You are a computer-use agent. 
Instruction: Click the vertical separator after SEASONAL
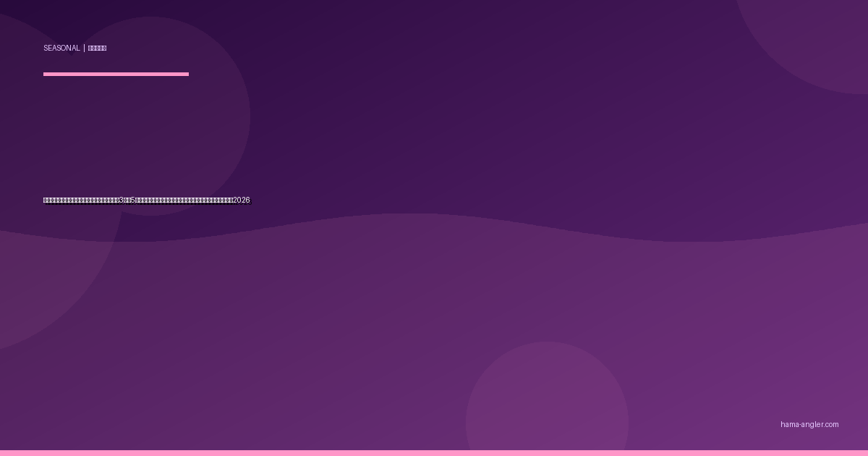tap(84, 48)
